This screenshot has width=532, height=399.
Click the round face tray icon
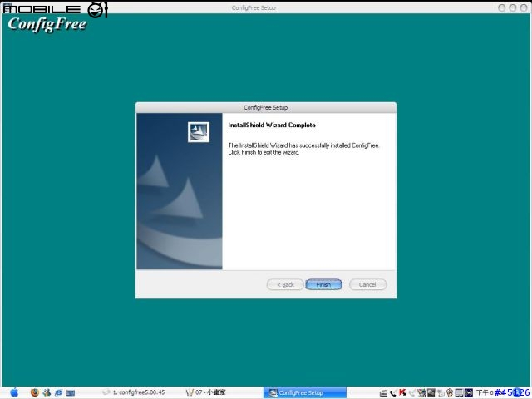point(450,393)
